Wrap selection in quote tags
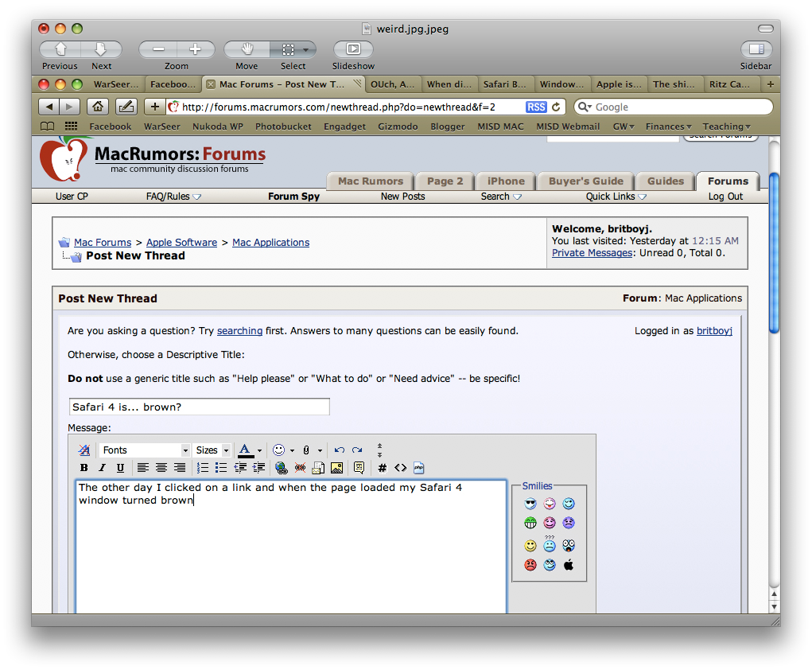Viewport: 812px width, 670px height. pos(359,468)
